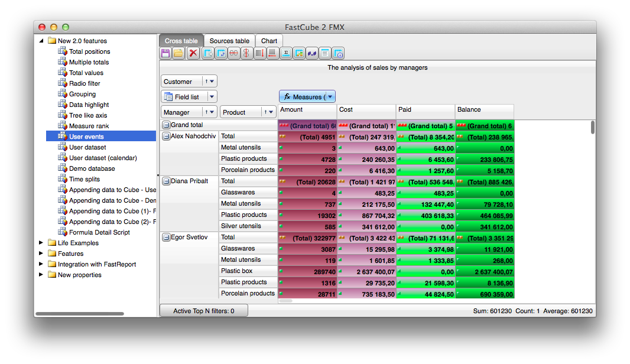
Task: Toggle sort direction arrow on Product field
Action: pos(265,112)
